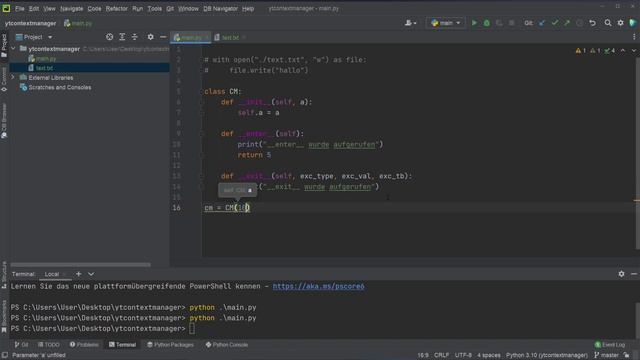Open the Refactor menu
Viewport: 640px width, 360px height.
116,8
